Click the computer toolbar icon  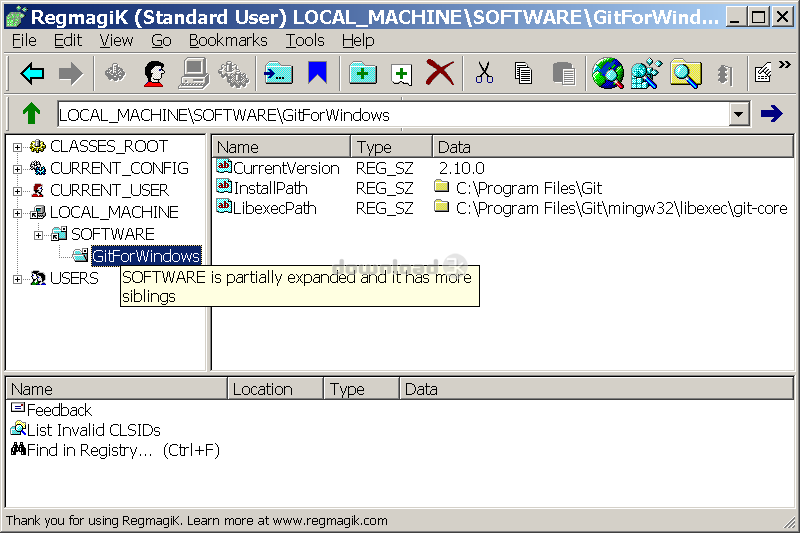[x=194, y=73]
